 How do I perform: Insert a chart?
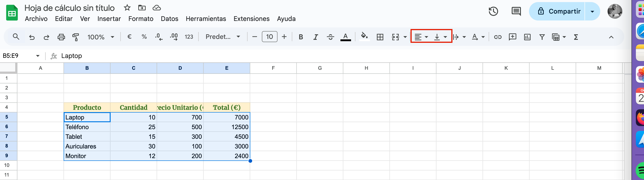click(x=527, y=37)
